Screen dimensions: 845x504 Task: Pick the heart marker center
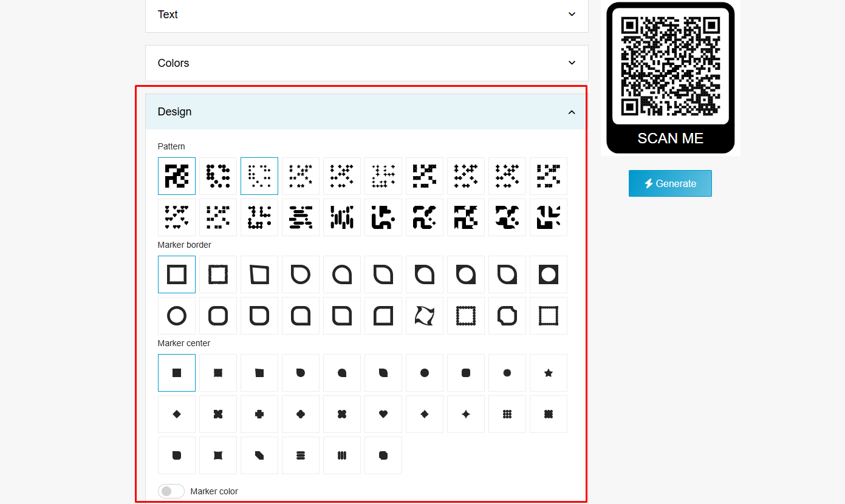pos(383,414)
